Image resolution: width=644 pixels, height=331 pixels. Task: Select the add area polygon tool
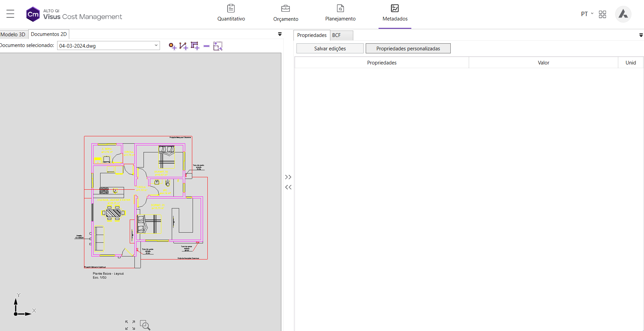[195, 46]
